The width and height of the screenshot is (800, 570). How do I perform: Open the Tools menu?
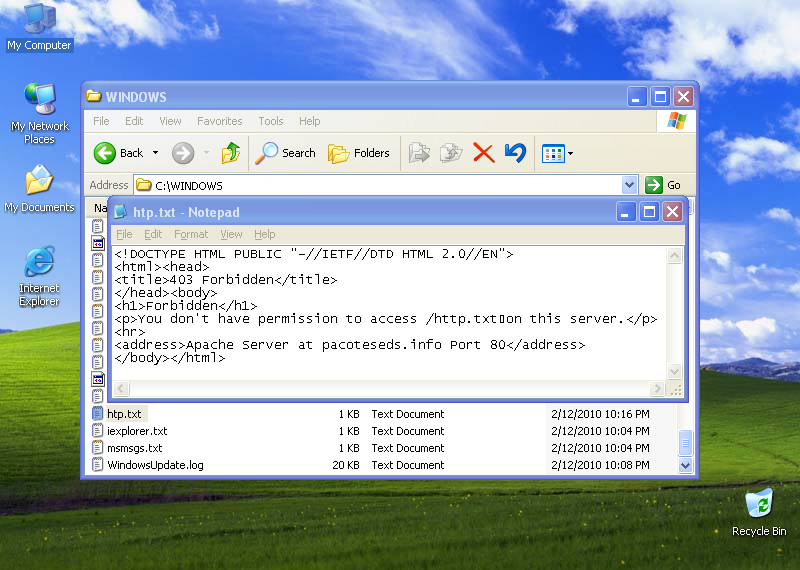[x=270, y=121]
